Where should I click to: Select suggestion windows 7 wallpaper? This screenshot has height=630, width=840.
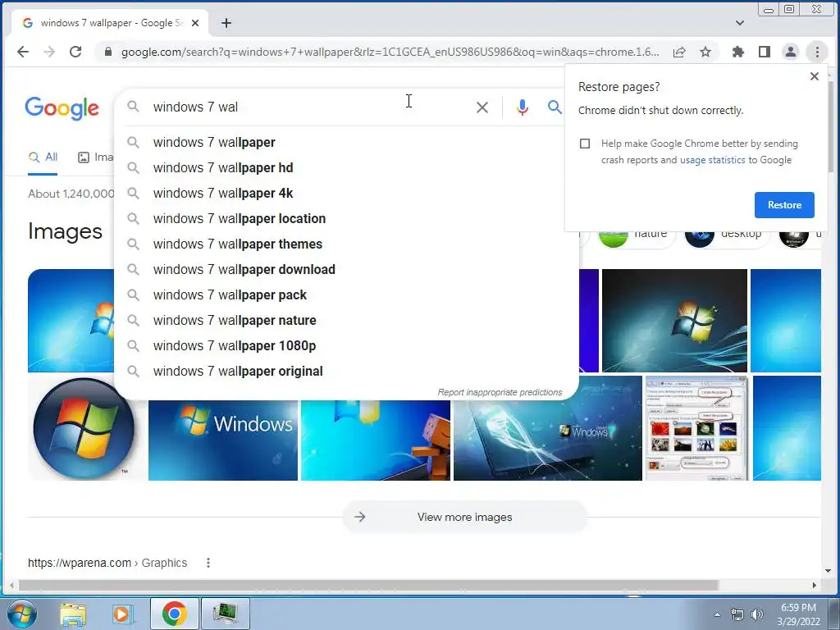click(x=346, y=143)
